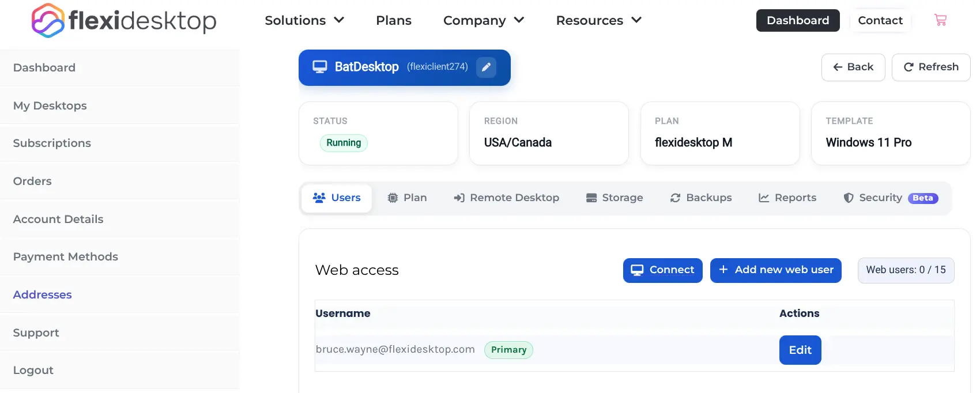Open Account Details in sidebar
This screenshot has width=980, height=393.
120,219
